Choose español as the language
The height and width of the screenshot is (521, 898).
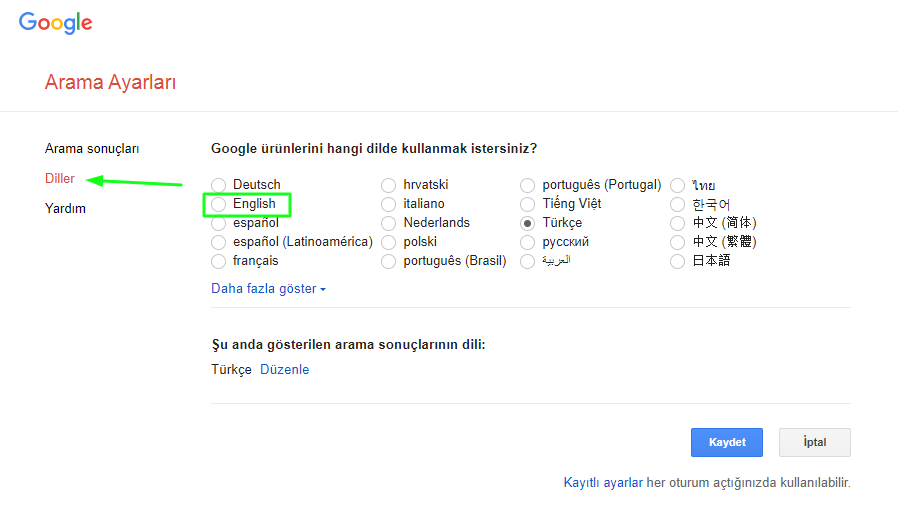[x=218, y=223]
